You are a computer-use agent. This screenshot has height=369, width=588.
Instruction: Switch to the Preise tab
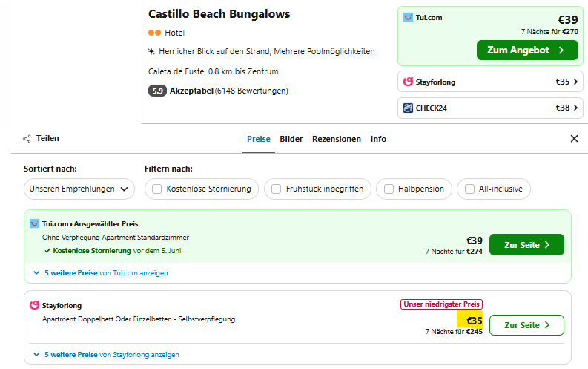point(258,139)
